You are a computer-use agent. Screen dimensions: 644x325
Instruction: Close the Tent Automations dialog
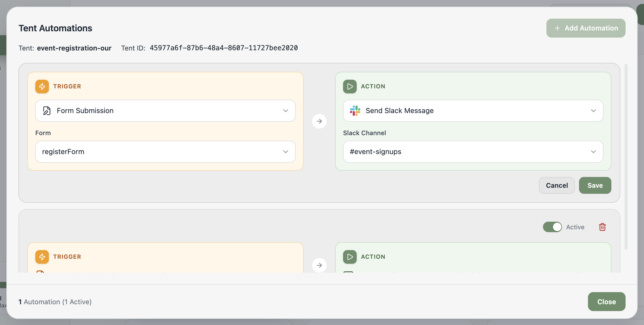(x=607, y=302)
